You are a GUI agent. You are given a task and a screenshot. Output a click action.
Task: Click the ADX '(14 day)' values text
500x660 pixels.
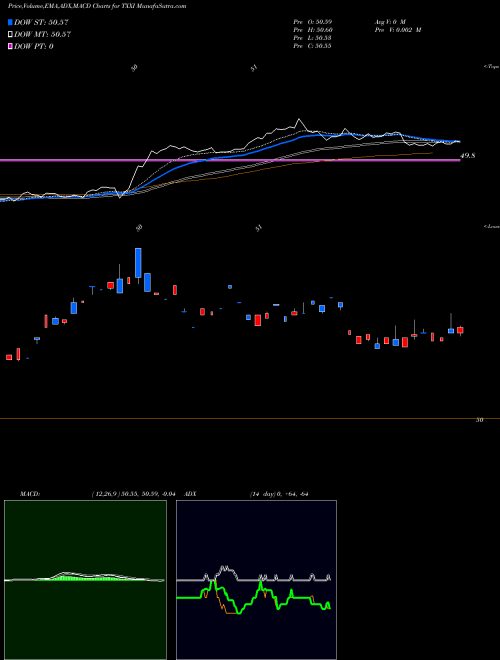pos(279,494)
